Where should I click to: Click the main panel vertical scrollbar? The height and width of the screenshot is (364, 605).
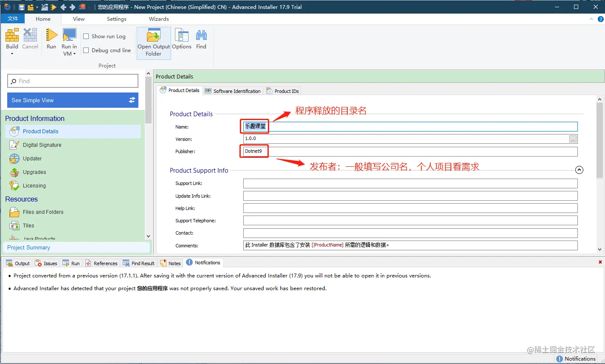599,140
